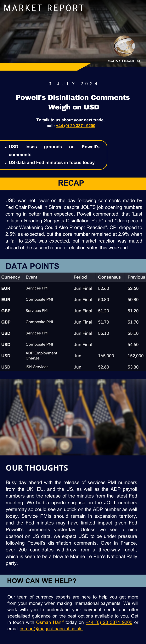This screenshot has height=644, width=146.
Task: Click the EUR Services PMI row
Action: pyautogui.click(x=73, y=288)
